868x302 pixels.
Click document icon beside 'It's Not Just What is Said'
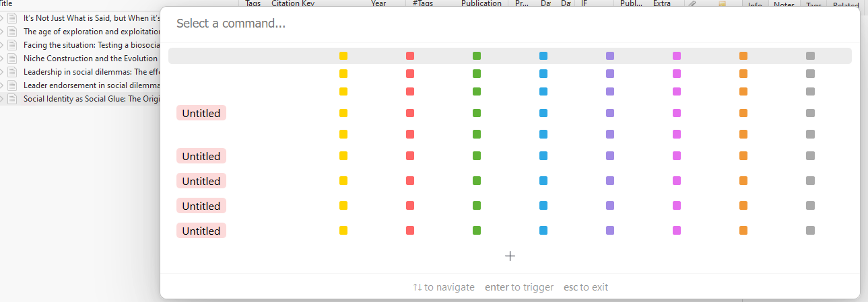click(12, 18)
